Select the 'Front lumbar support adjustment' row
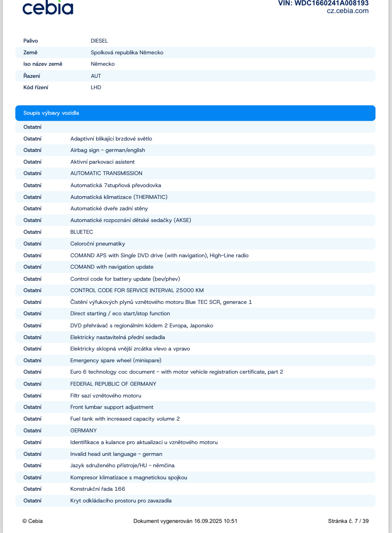The image size is (392, 533). coord(112,407)
